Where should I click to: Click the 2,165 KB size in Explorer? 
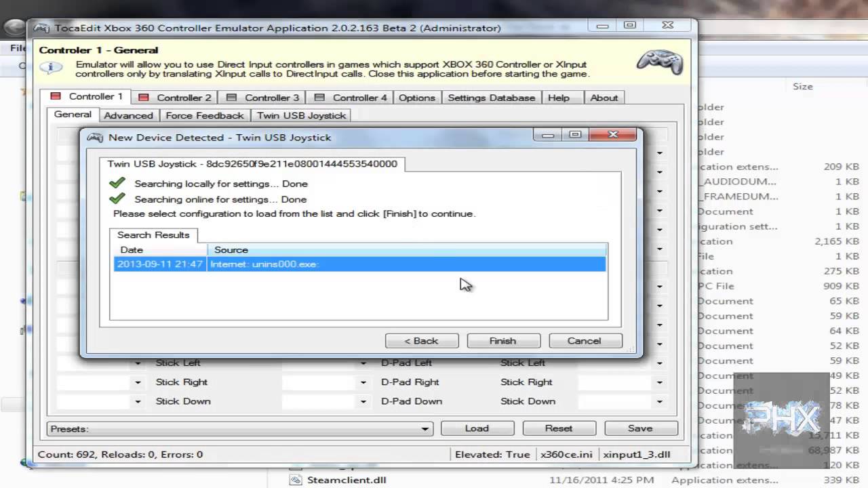click(837, 241)
